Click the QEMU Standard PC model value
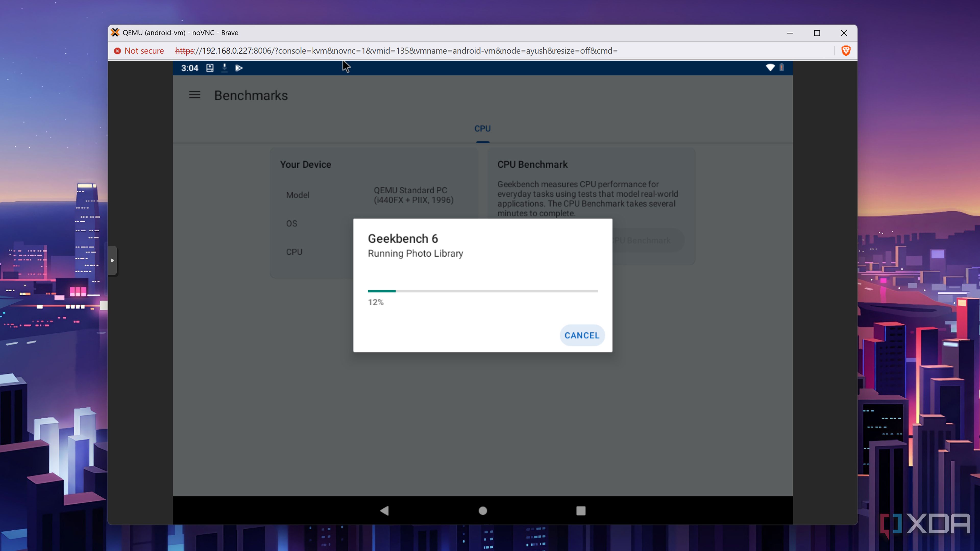 413,195
